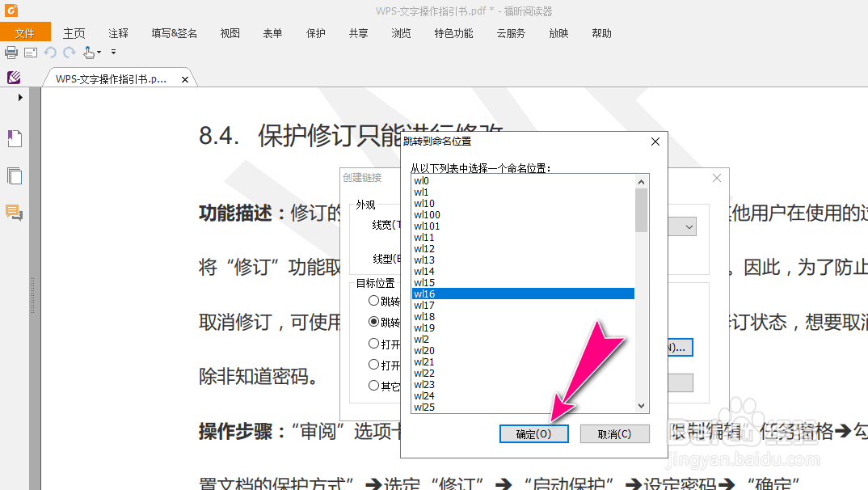Switch to the 主页 ribbon tab
Image resolution: width=868 pixels, height=490 pixels.
[74, 33]
